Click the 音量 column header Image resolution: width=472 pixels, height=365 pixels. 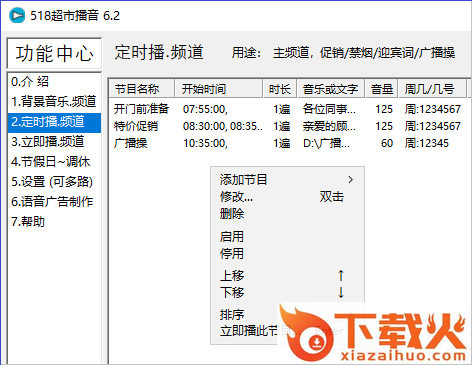pyautogui.click(x=382, y=89)
